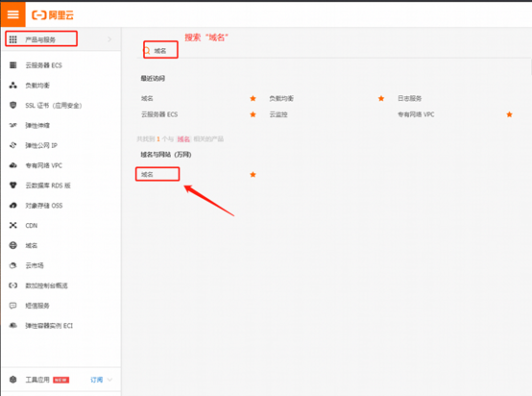Screen dimensions: 532x396
Task: Unstar 负载均衡 in recent visits
Action: tap(381, 98)
